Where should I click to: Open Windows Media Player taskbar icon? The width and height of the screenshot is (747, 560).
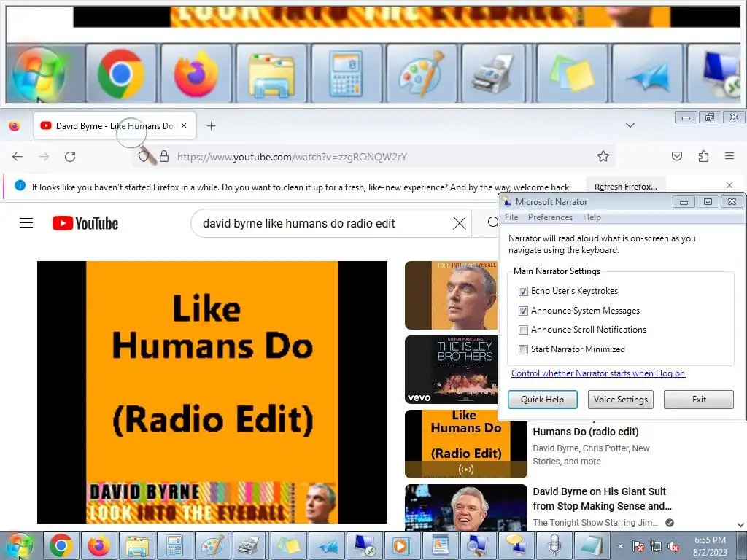pos(402,545)
